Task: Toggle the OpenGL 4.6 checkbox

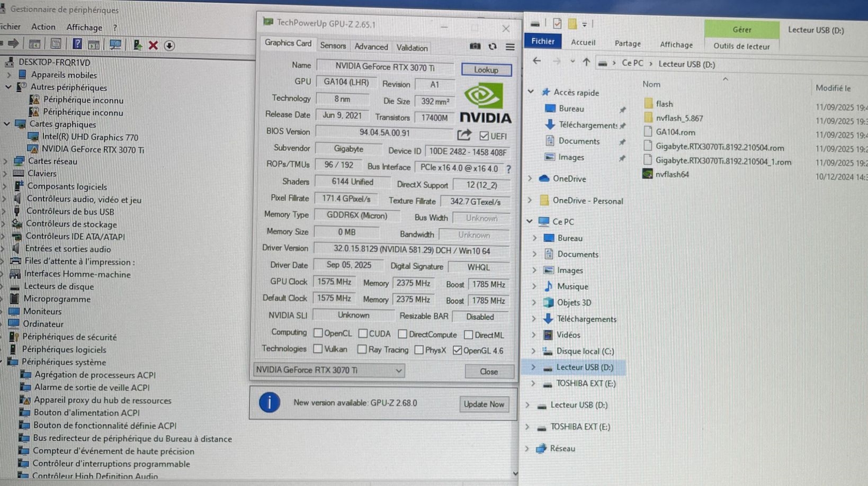Action: [x=457, y=350]
